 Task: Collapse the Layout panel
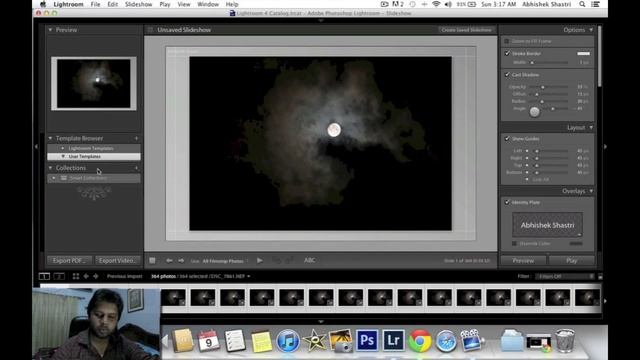coord(591,128)
